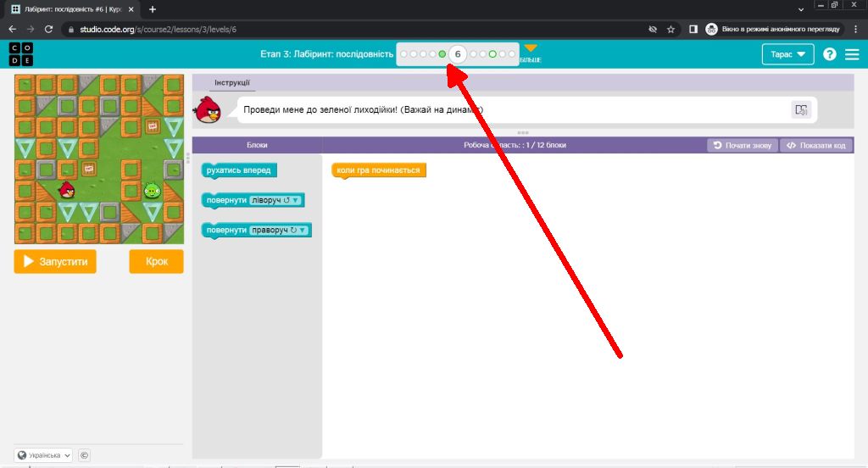Select the 'повернути ліворуч' block
This screenshot has height=468, width=868.
(225, 200)
